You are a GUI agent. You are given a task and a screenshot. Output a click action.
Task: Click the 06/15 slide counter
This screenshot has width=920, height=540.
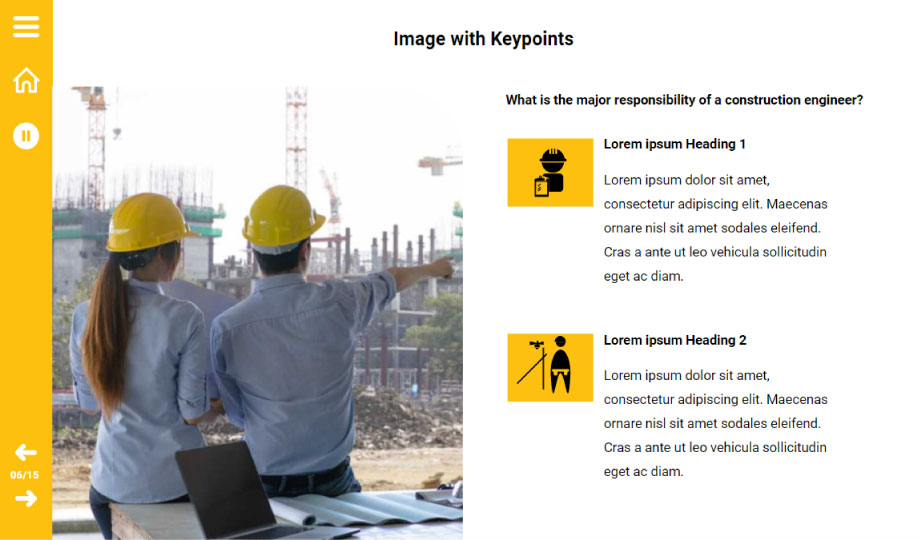click(x=26, y=475)
